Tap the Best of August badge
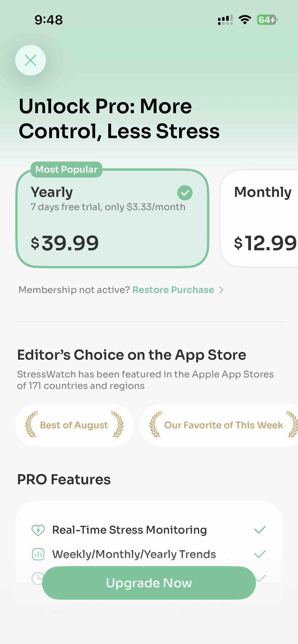Viewport: 298px width, 644px height. (x=74, y=425)
